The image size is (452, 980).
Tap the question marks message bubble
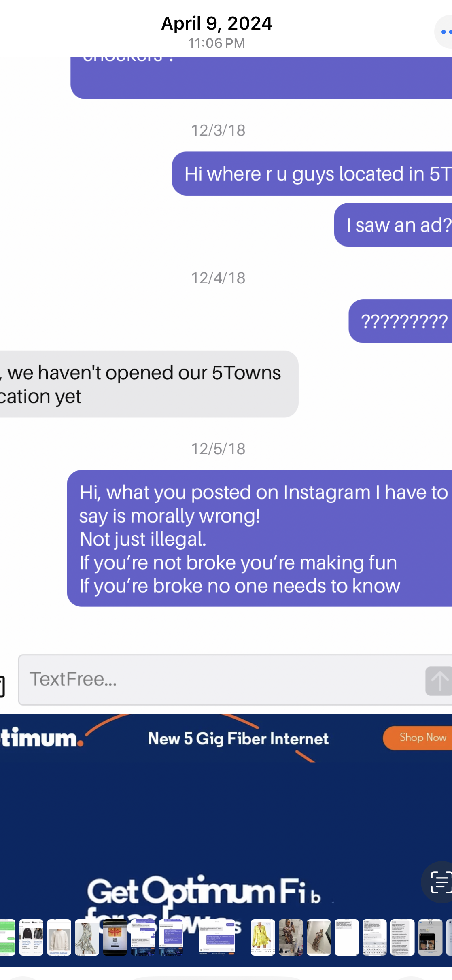click(400, 321)
